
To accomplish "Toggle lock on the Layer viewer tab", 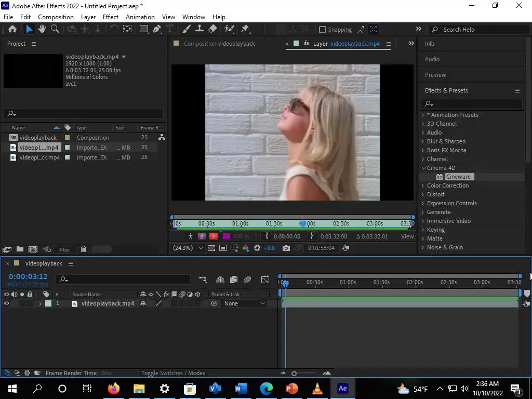I will (307, 43).
